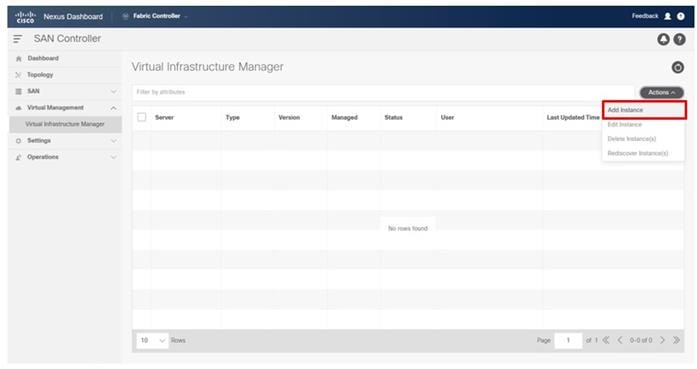This screenshot has width=697, height=369.
Task: Go to the last page arrow
Action: (676, 340)
